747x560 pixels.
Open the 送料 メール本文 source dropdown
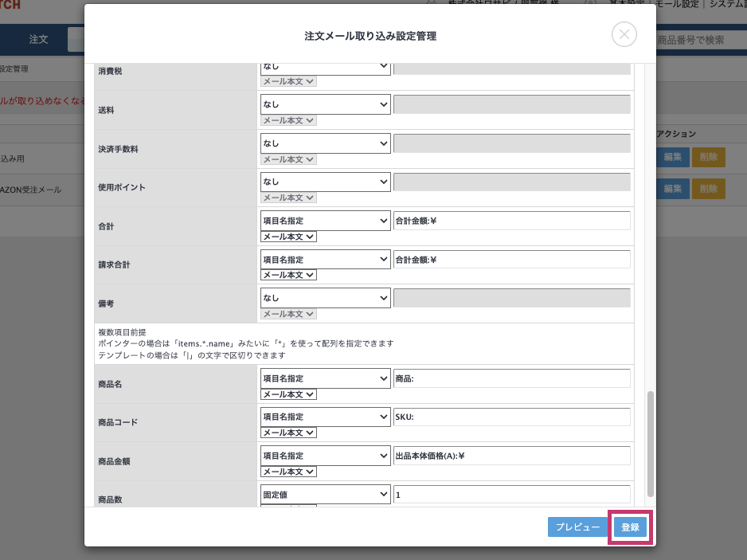(289, 120)
